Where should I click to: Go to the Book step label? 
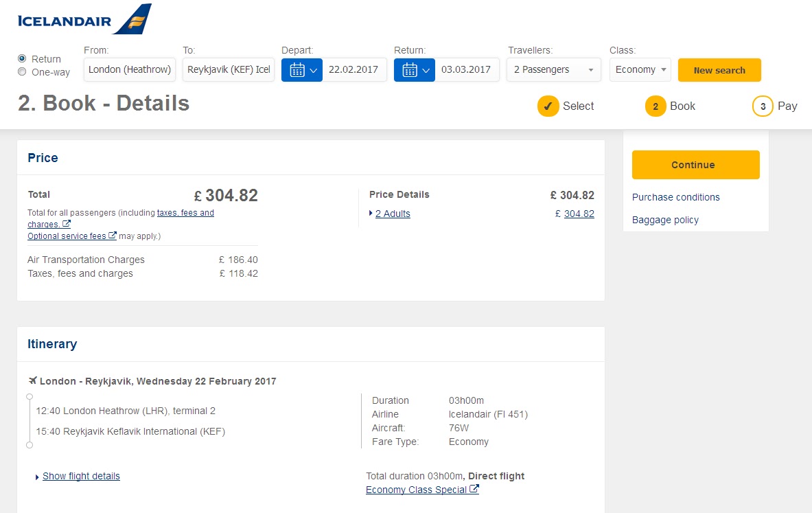(682, 106)
